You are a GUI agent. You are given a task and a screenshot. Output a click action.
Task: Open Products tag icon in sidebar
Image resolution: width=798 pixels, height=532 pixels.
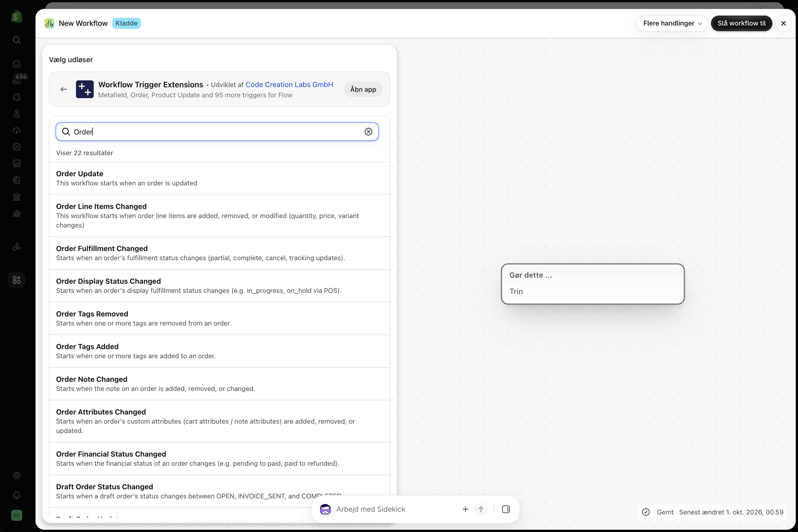click(17, 97)
